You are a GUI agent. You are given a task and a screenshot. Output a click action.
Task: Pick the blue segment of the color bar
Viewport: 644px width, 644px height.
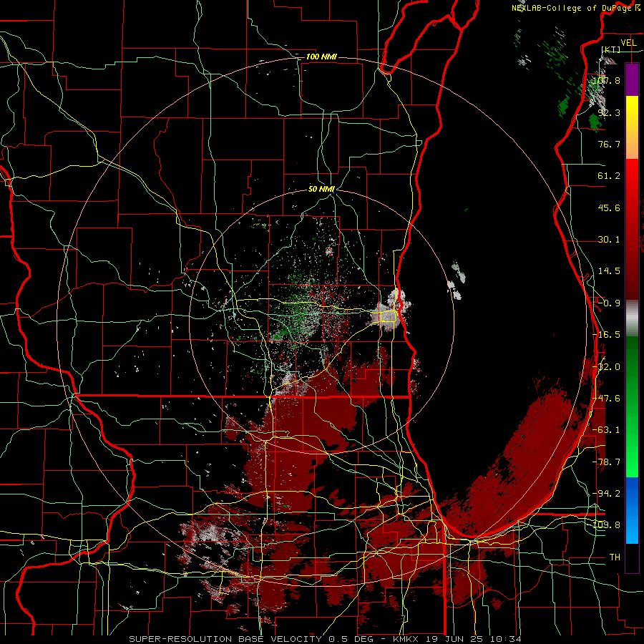click(632, 510)
